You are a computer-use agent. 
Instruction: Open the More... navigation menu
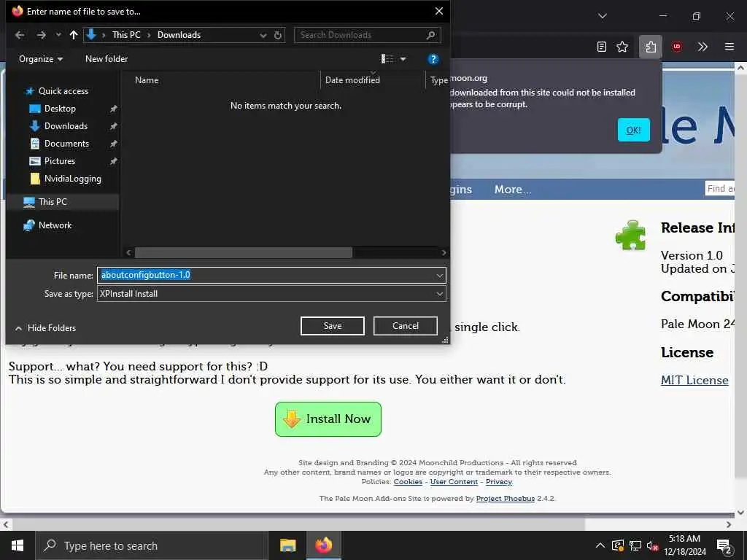coord(513,190)
